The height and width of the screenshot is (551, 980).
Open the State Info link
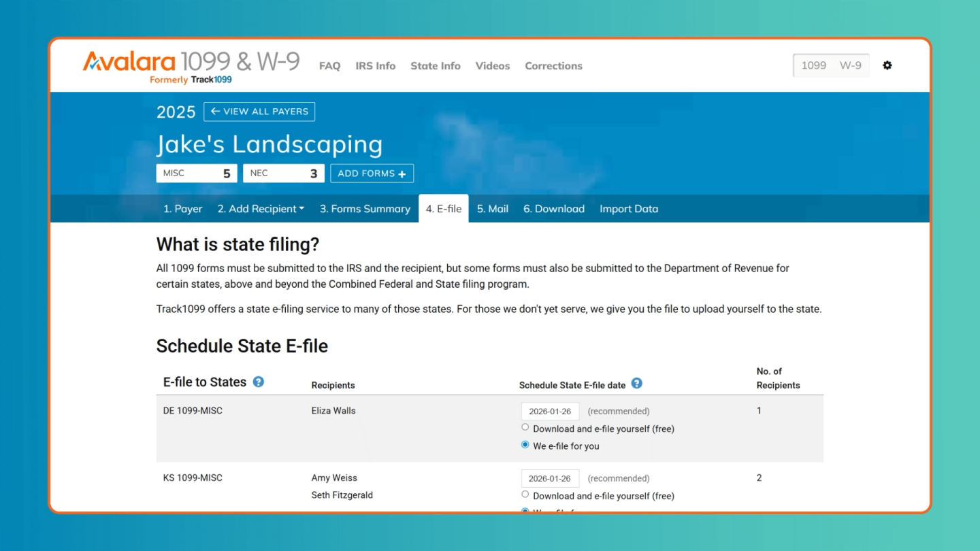pos(435,66)
